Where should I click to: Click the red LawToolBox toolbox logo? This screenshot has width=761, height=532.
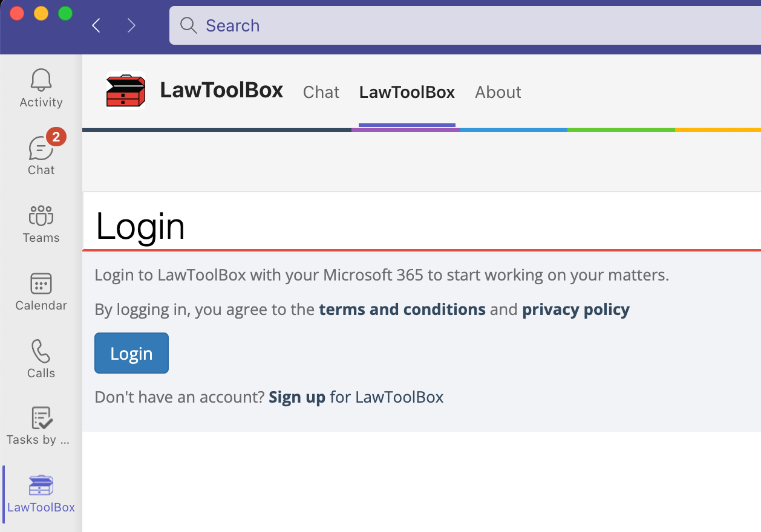pos(126,91)
